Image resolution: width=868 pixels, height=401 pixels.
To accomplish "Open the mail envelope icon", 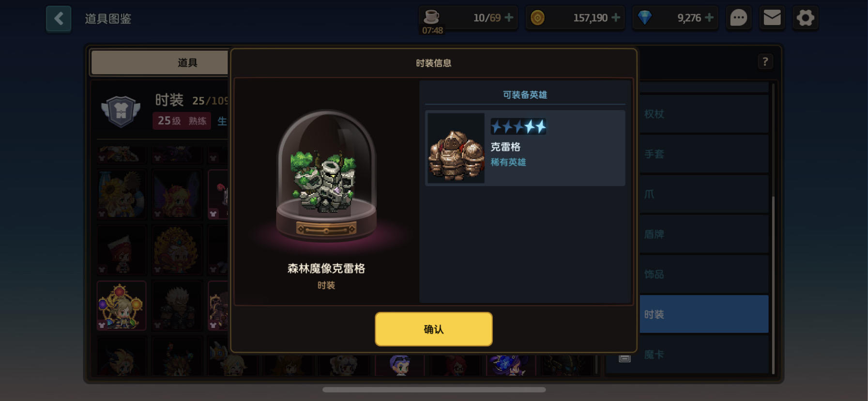I will (772, 18).
